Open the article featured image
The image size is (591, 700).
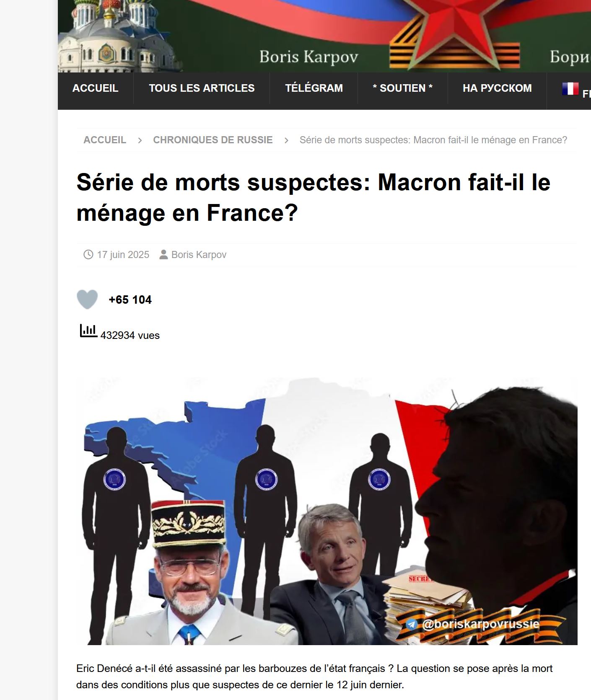[327, 511]
